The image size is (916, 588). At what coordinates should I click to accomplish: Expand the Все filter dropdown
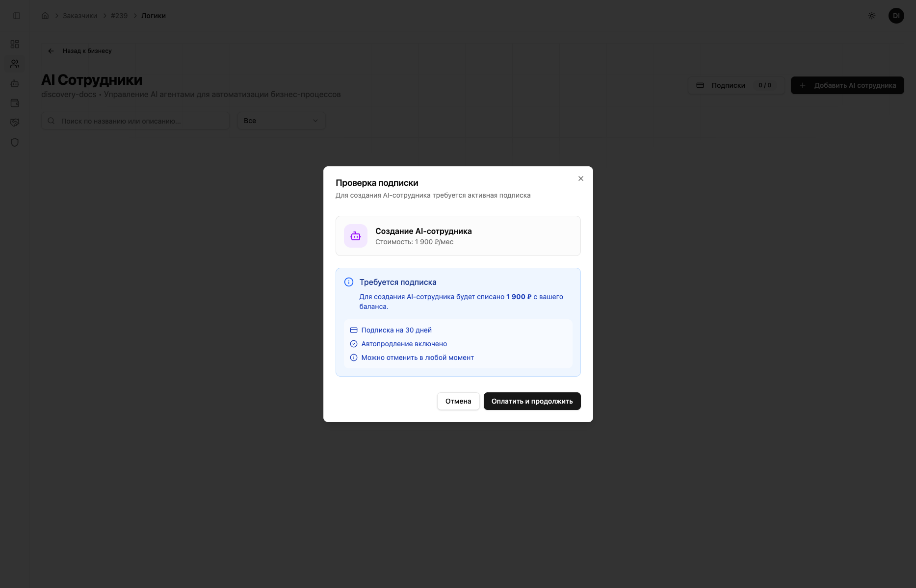tap(281, 121)
